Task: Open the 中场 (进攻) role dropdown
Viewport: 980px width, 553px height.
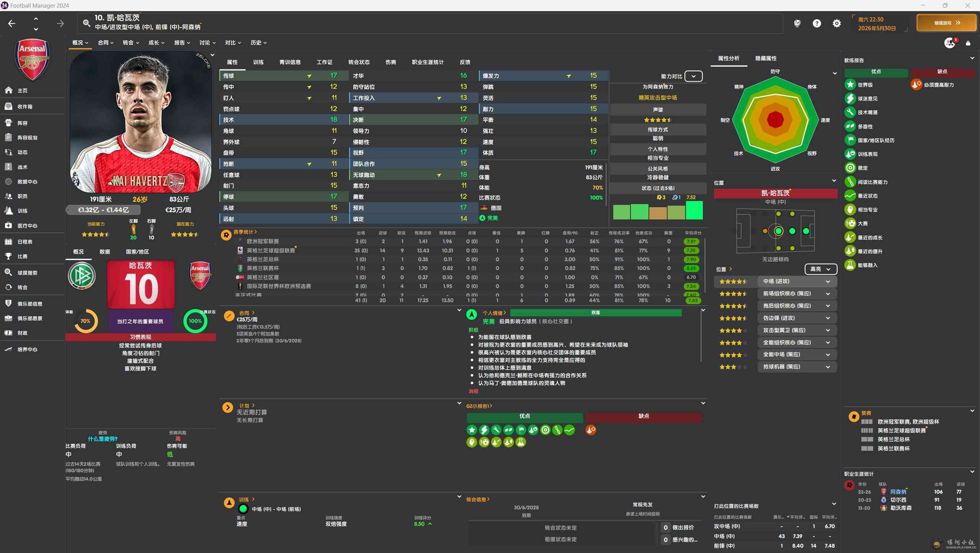Action: point(796,281)
